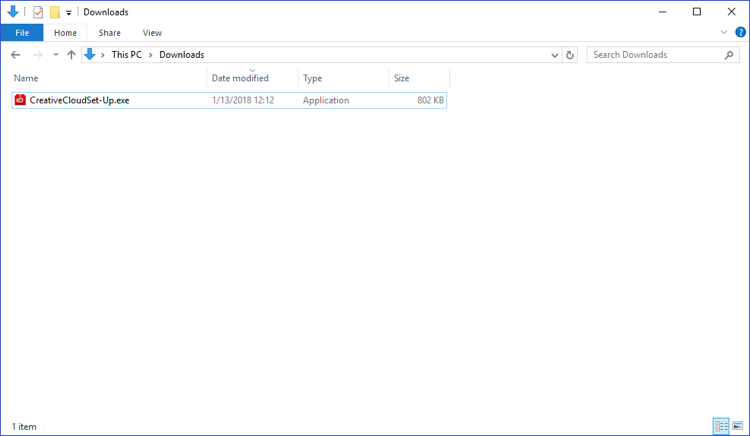Viewport: 750px width, 436px height.
Task: Click into the Search Downloads field
Action: click(x=655, y=55)
